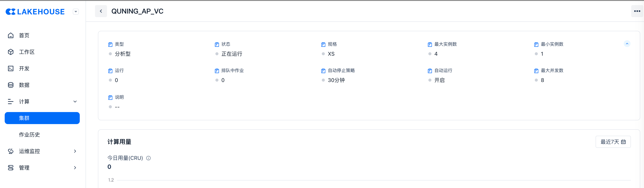Viewport: 644px width, 188px height.
Task: Click the 首页 home icon
Action: pyautogui.click(x=11, y=36)
